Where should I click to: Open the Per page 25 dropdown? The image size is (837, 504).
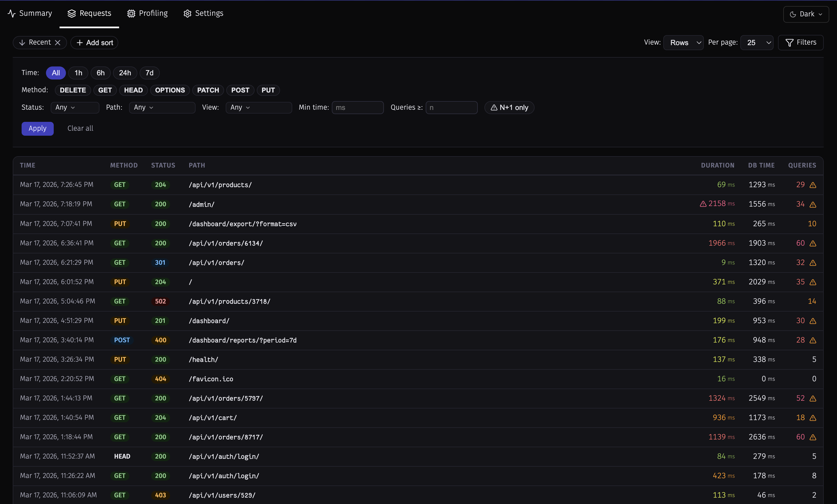click(x=757, y=42)
